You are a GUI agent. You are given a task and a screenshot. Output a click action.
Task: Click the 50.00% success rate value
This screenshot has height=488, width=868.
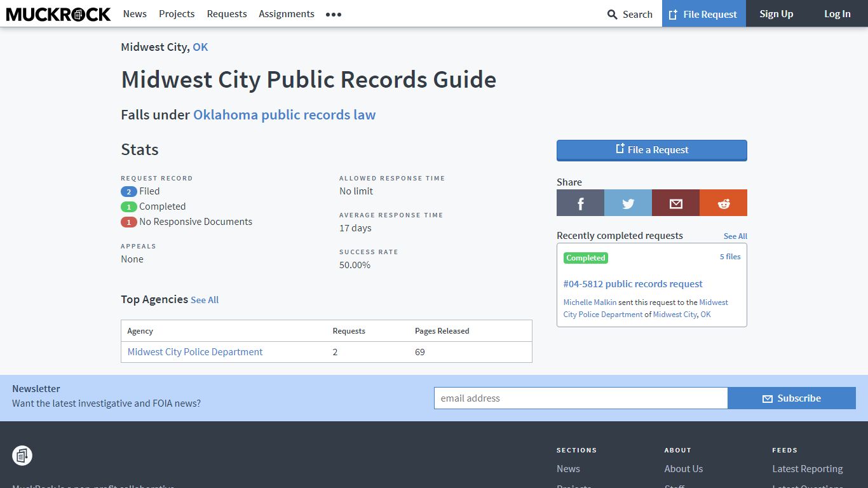[x=355, y=265]
